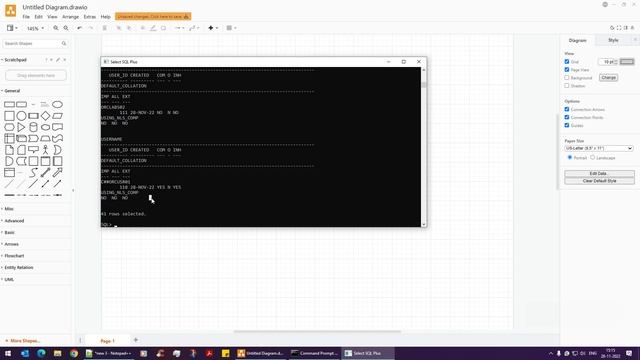Open the Arrange menu
This screenshot has width=640, height=360.
70,17
